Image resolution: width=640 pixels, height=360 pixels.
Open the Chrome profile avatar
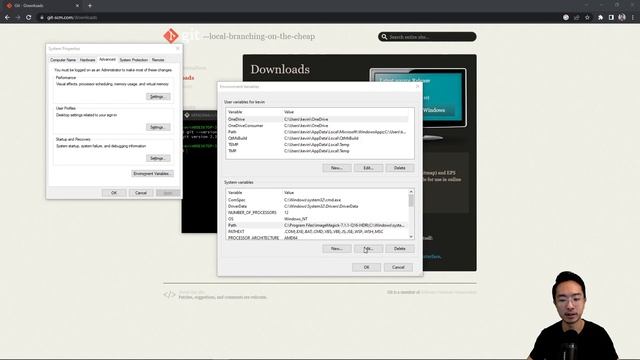tap(622, 17)
